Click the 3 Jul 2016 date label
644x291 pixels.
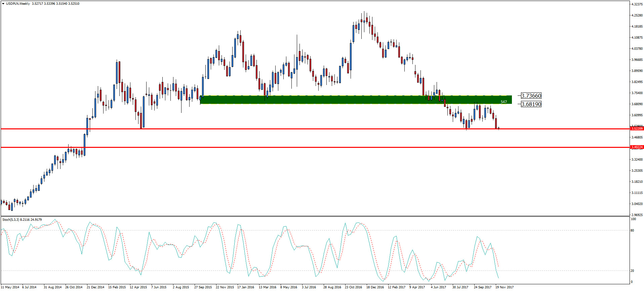[x=309, y=287]
